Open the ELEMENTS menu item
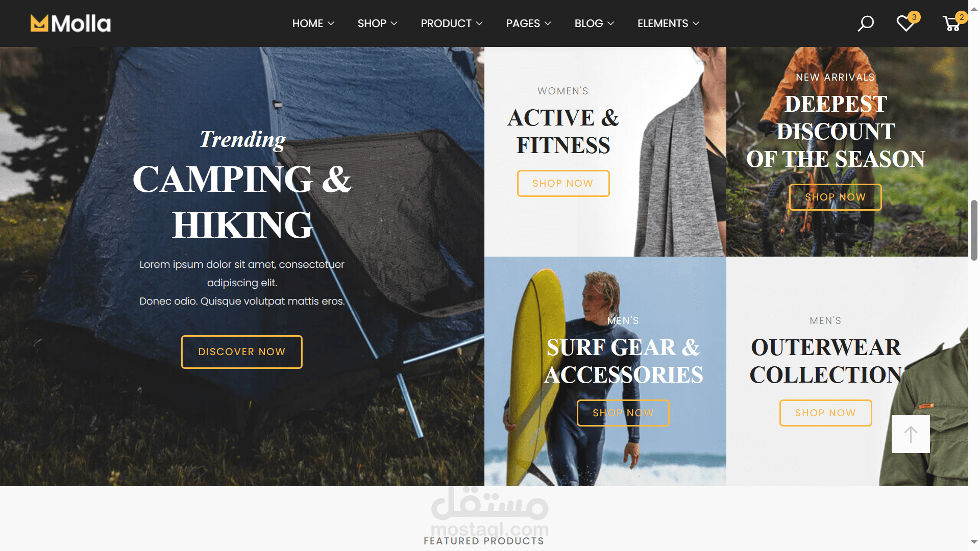 click(668, 23)
